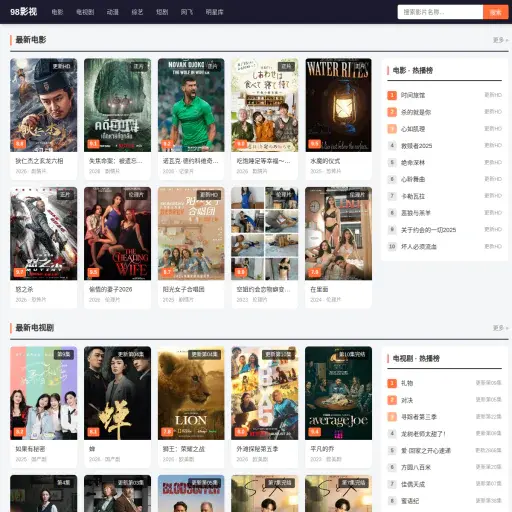Open The Cheating Wife poster thumbnail

click(x=117, y=233)
